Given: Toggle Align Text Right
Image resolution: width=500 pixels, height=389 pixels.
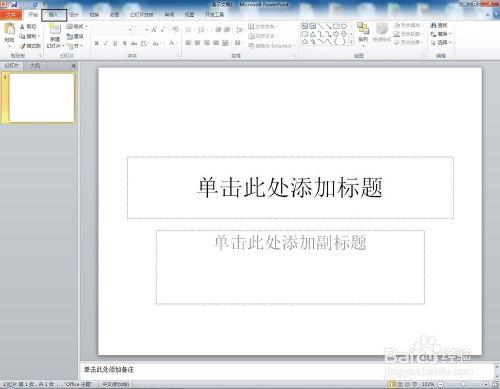Looking at the screenshot, I should (207, 43).
